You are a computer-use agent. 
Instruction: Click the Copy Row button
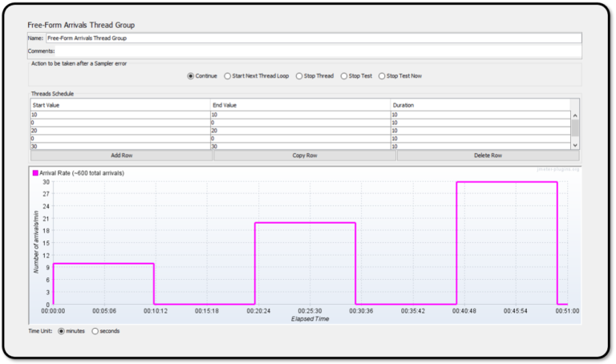tap(305, 156)
